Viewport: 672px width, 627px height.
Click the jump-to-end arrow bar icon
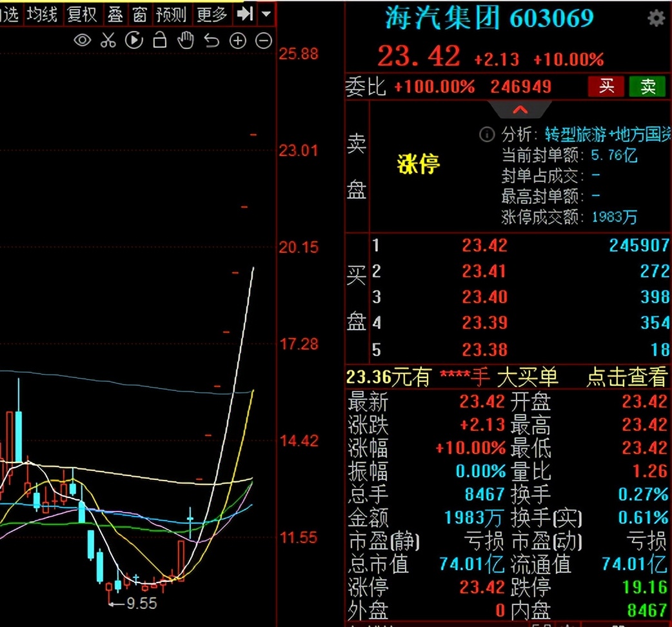244,14
